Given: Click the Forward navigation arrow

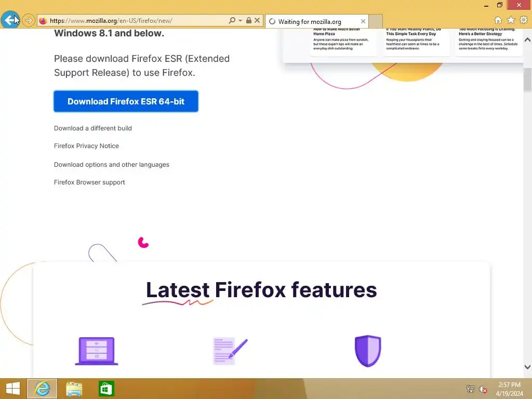Looking at the screenshot, I should [29, 20].
